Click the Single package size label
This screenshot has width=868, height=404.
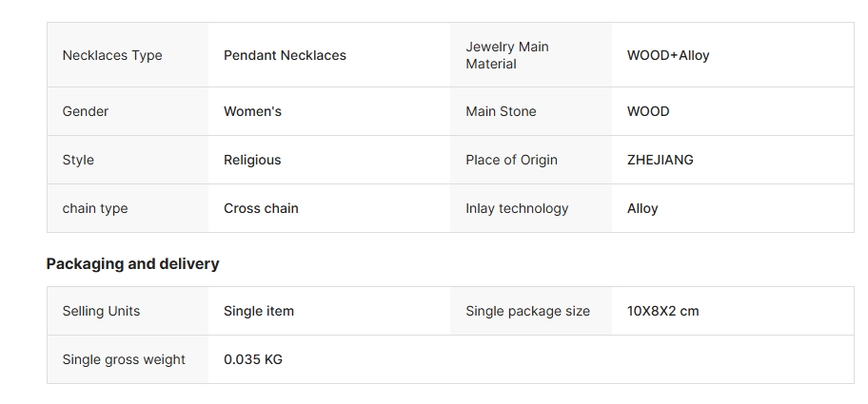tap(528, 311)
